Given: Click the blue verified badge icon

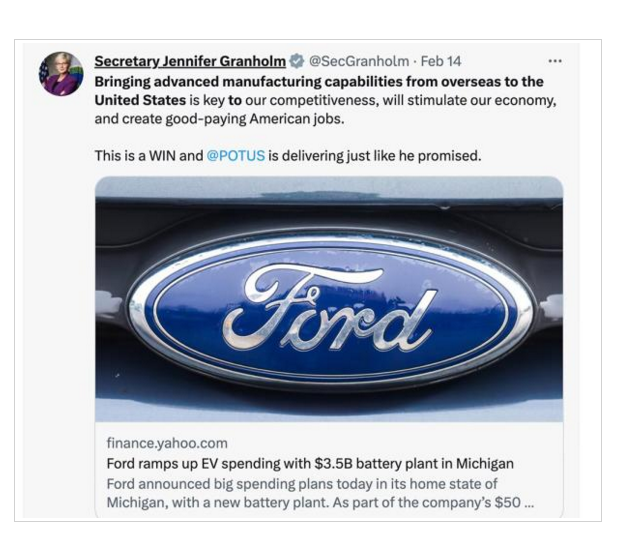Looking at the screenshot, I should 296,61.
